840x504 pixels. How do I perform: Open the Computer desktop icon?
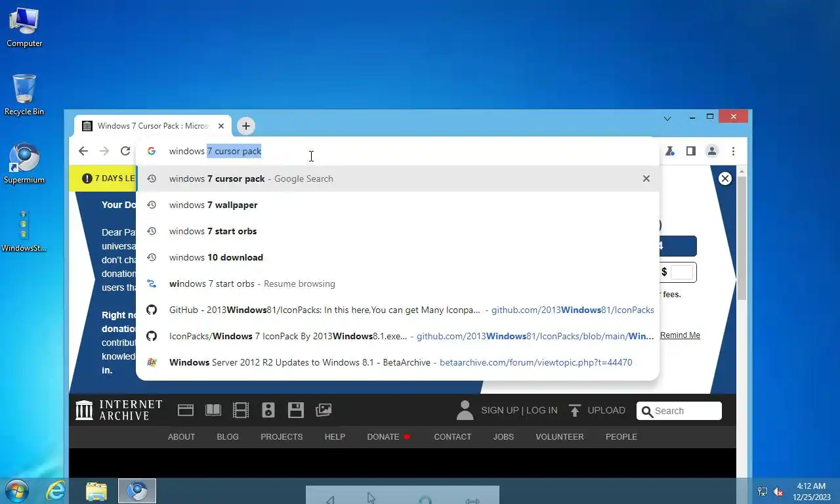pyautogui.click(x=24, y=28)
